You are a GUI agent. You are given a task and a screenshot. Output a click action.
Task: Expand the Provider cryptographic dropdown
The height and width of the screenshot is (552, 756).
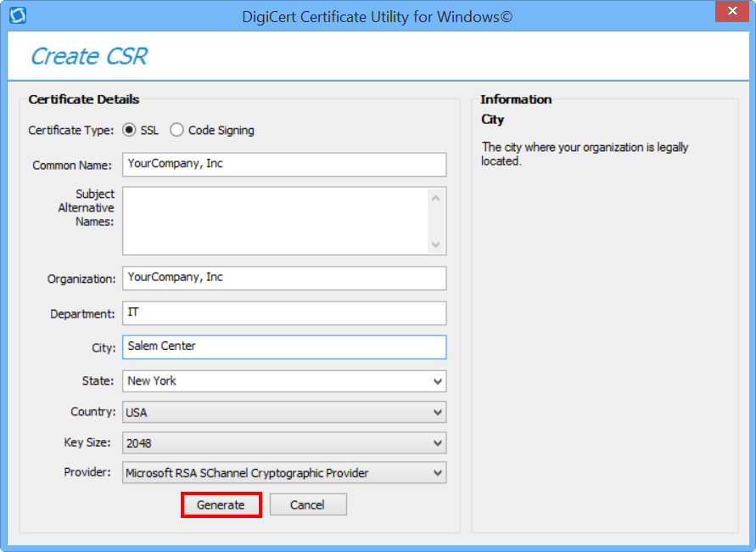point(284,473)
